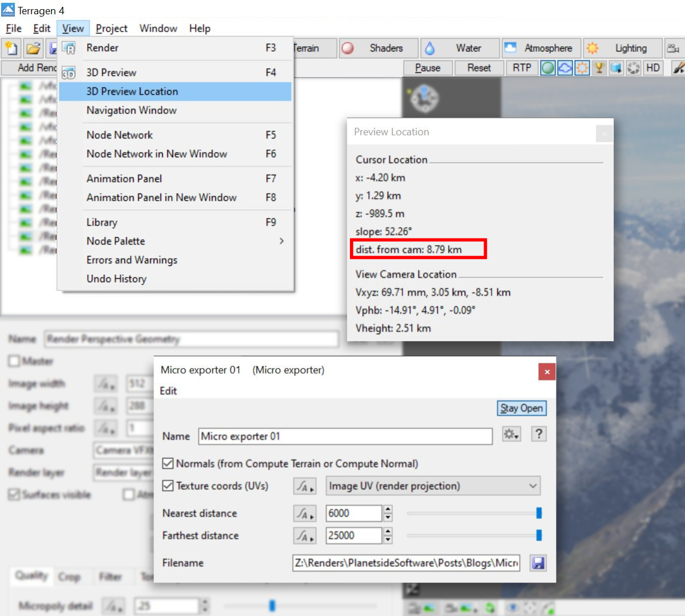685x616 pixels.
Task: Uncheck the Normals checkbox
Action: (x=168, y=463)
